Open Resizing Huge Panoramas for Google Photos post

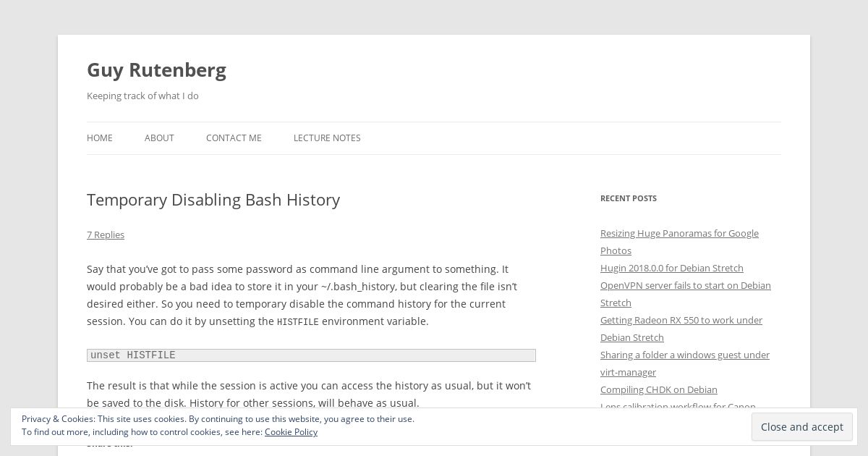coord(679,242)
